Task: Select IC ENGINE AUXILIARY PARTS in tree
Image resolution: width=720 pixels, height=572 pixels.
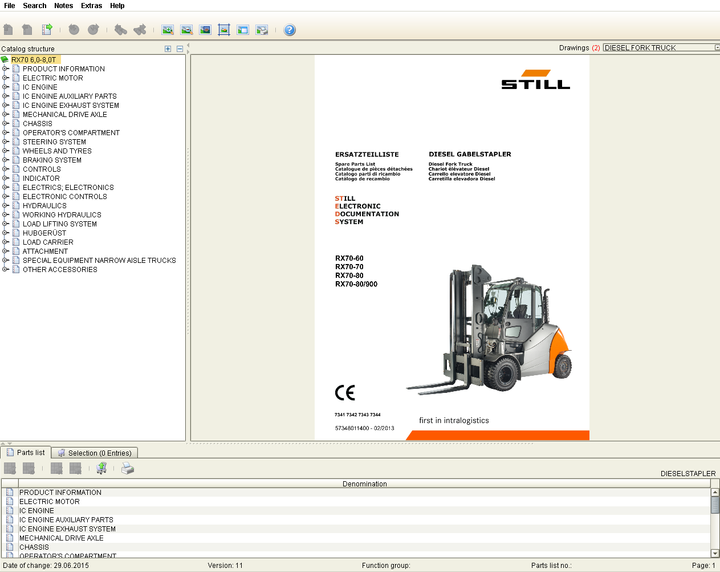Action: [x=69, y=96]
